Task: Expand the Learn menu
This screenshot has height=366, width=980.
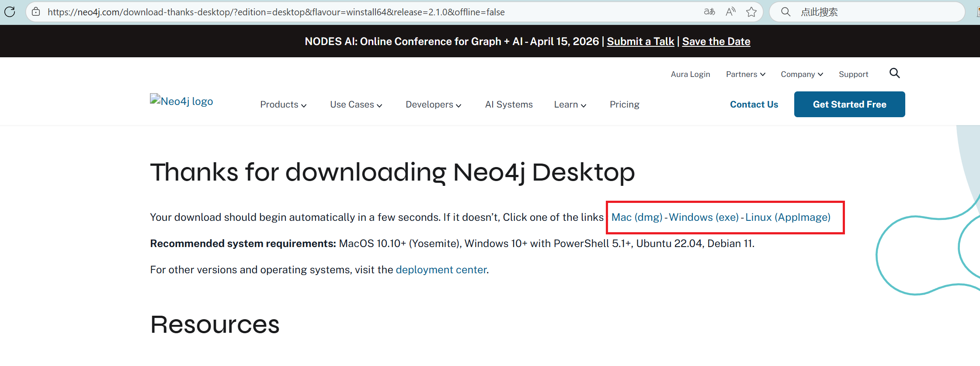Action: click(x=570, y=105)
